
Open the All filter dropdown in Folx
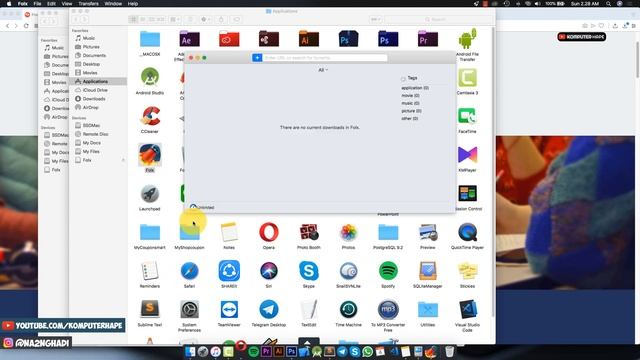click(323, 70)
